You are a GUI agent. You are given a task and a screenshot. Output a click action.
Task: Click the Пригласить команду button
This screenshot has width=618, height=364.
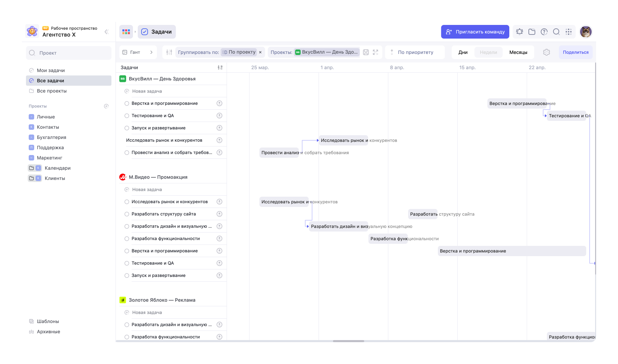point(475,32)
